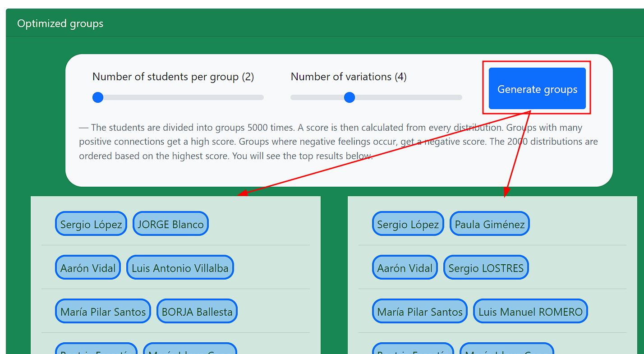Select the JORGE Blanco student chip
The height and width of the screenshot is (354, 644).
click(170, 223)
